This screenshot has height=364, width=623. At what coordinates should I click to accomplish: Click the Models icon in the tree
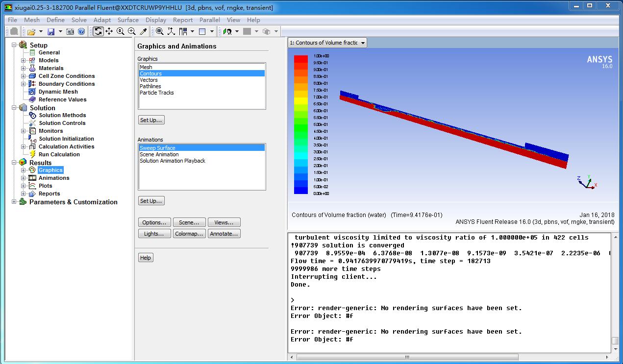pyautogui.click(x=32, y=60)
